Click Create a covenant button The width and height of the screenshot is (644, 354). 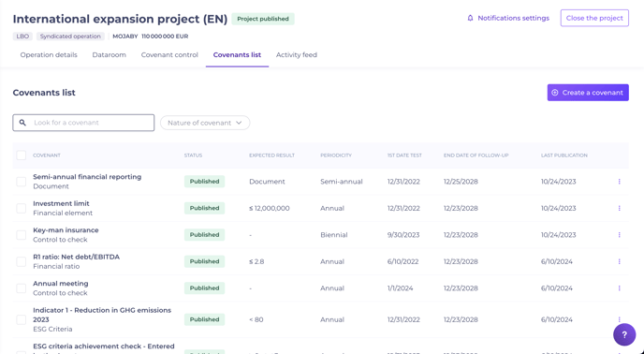[588, 93]
